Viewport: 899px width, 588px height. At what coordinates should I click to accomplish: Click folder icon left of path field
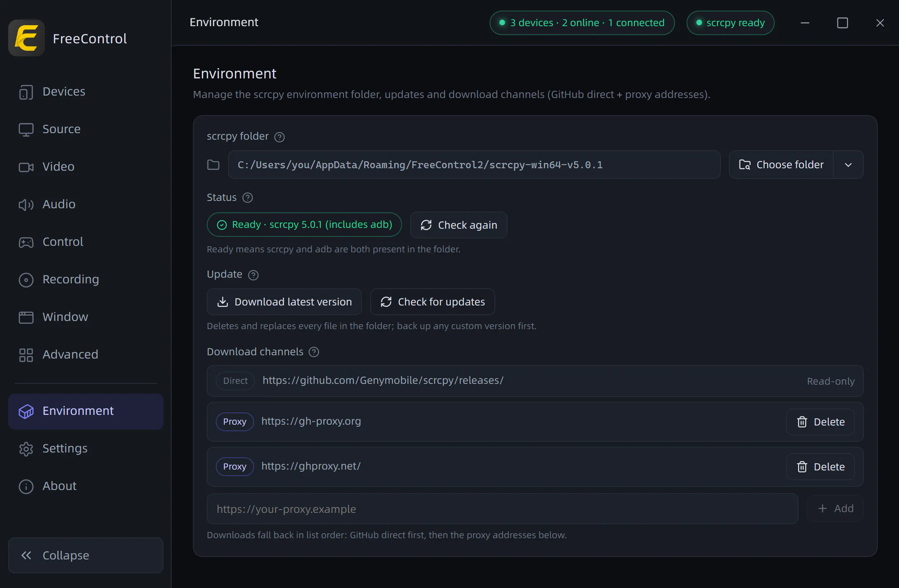click(213, 165)
